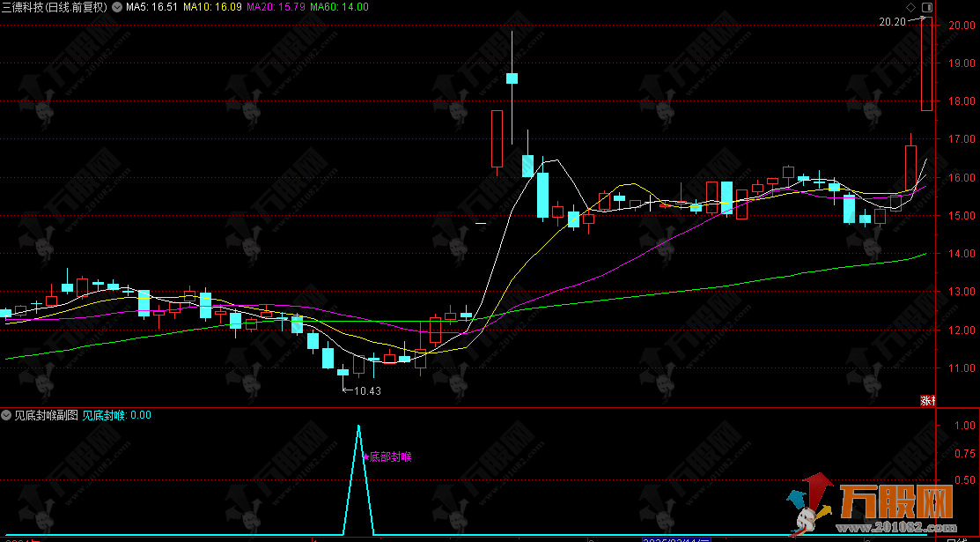This screenshot has height=542, width=980.
Task: Click the 11.00 price axis label
Action: [x=961, y=368]
